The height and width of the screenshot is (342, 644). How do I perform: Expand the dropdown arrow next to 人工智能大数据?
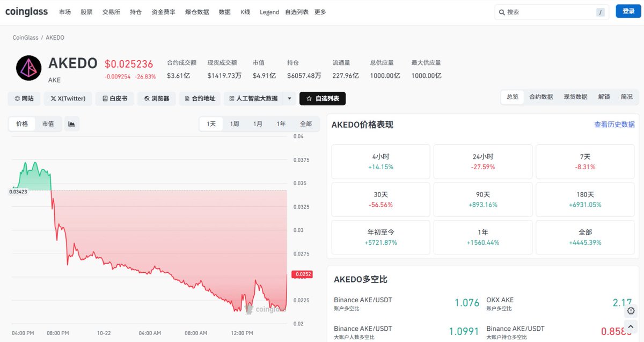290,98
